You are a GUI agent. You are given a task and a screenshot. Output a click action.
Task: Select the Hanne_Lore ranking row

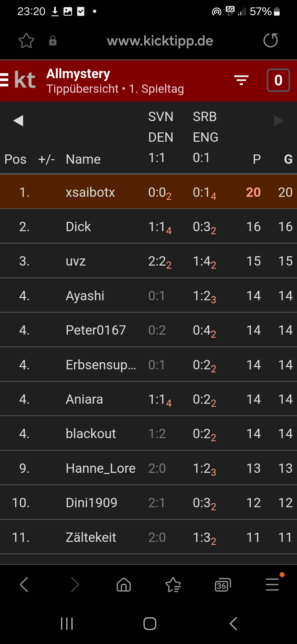(x=148, y=468)
